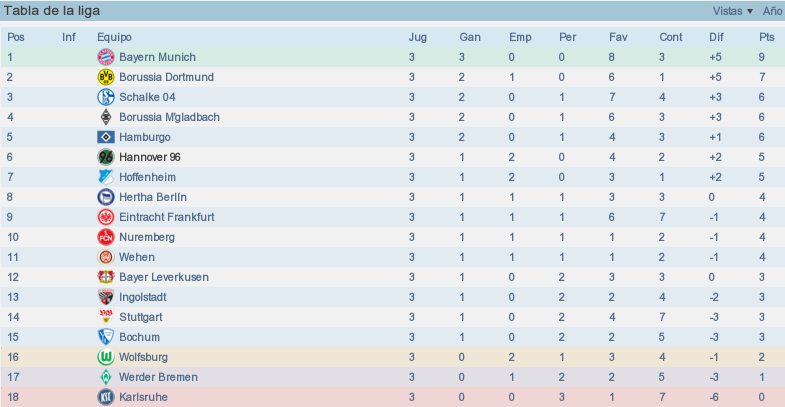Viewport: 785px width, 407px height.
Task: Open the Año selector at top right
Action: click(x=772, y=11)
